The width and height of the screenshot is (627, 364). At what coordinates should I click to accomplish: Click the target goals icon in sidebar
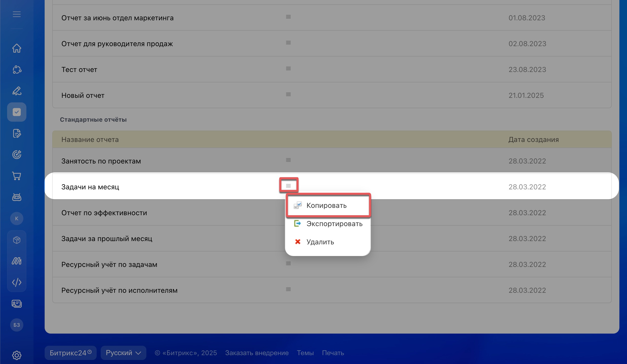pos(17,154)
